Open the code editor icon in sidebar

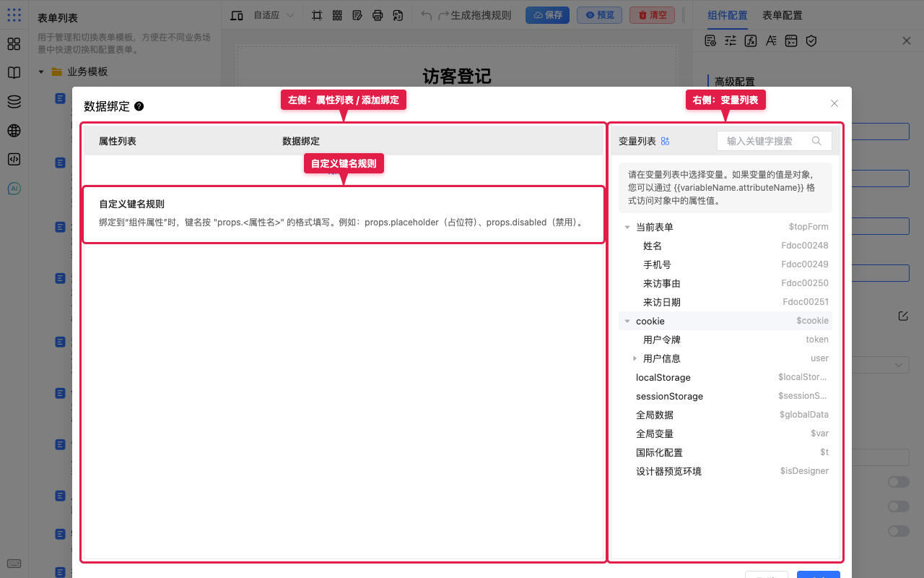[x=14, y=160]
